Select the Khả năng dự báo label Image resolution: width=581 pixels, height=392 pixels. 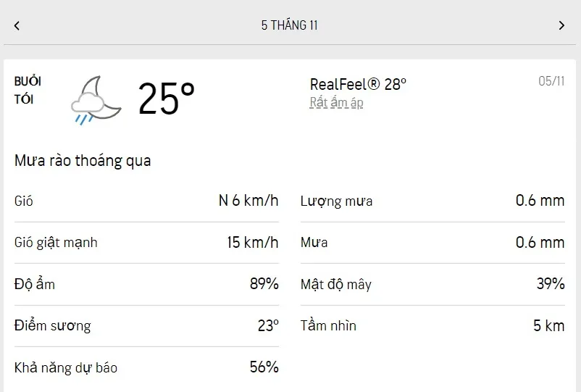(66, 367)
